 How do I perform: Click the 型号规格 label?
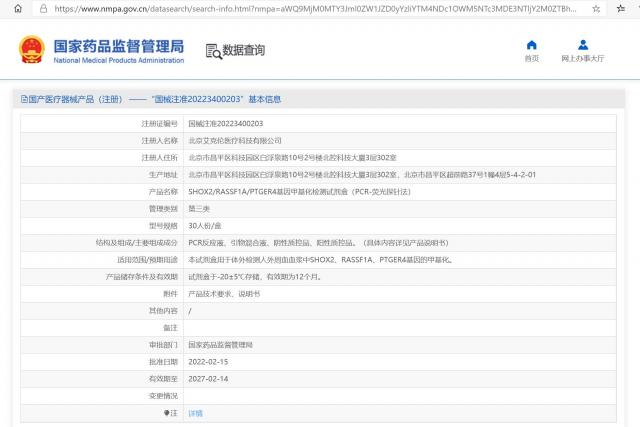point(163,226)
